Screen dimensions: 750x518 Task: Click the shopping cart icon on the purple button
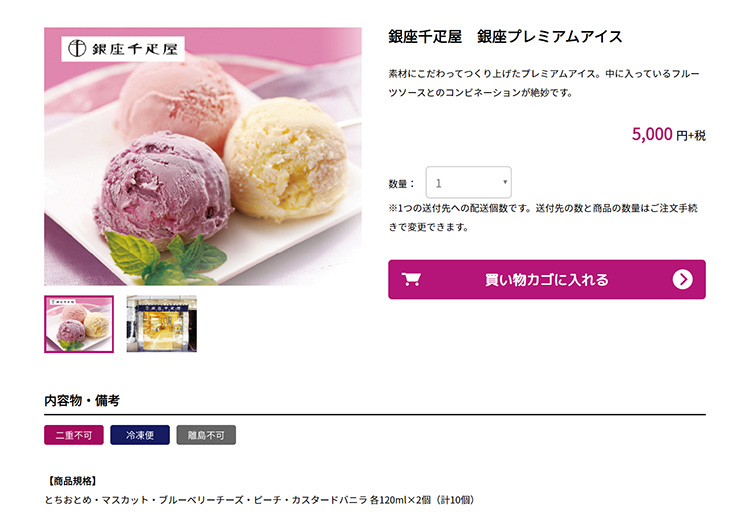[411, 279]
